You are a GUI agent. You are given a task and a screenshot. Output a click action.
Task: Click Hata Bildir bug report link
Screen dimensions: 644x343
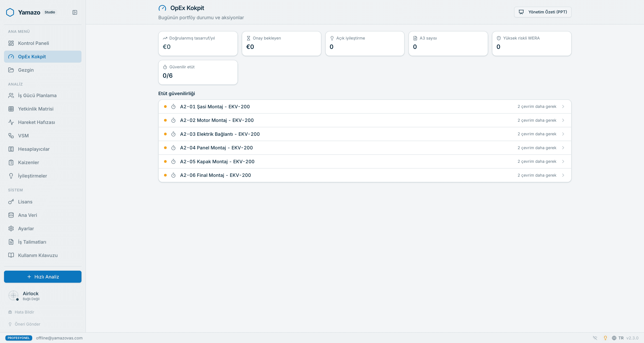(21, 312)
